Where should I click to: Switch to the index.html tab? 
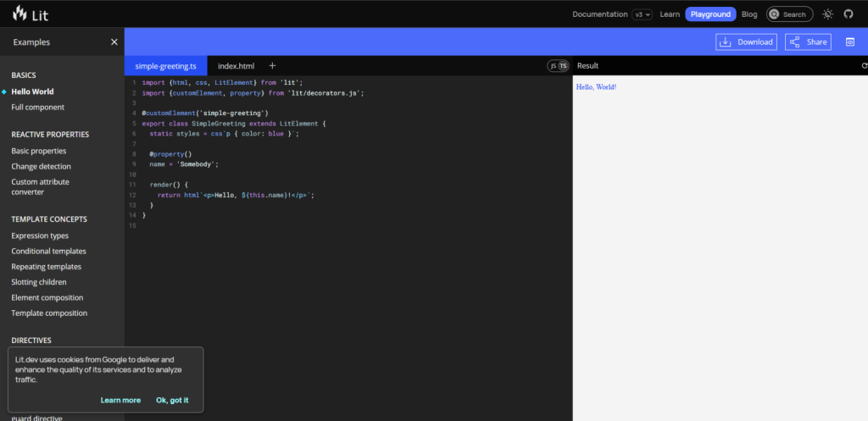(x=236, y=66)
